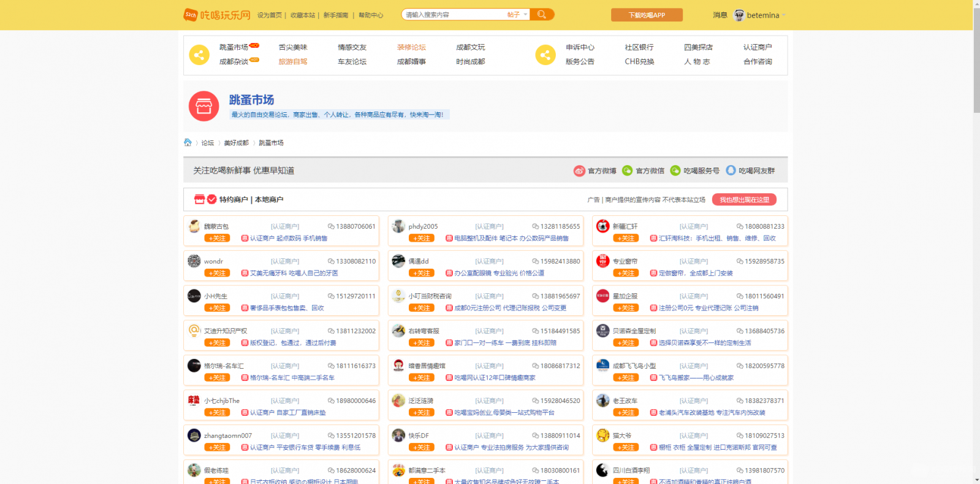Click the 设为首页 link

(270, 15)
